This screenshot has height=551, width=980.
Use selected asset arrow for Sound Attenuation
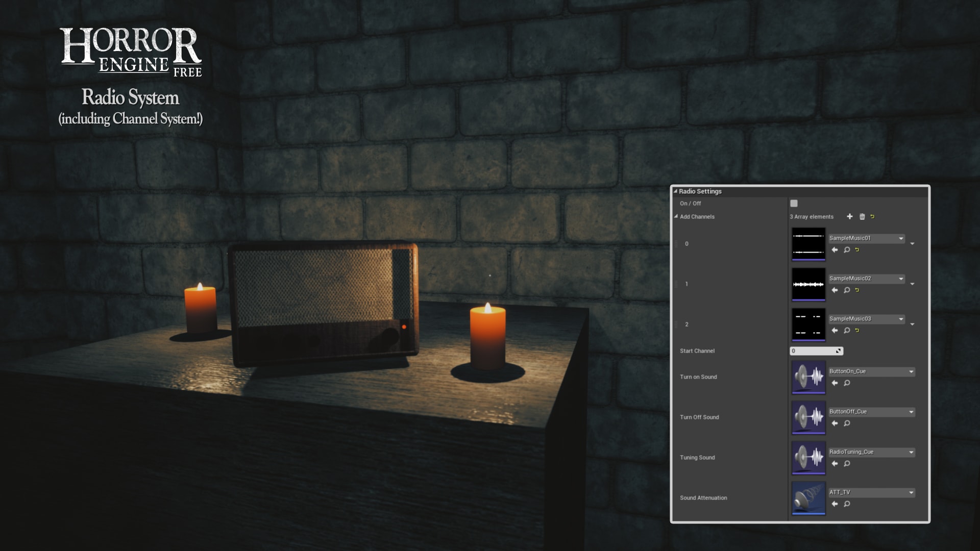(835, 503)
